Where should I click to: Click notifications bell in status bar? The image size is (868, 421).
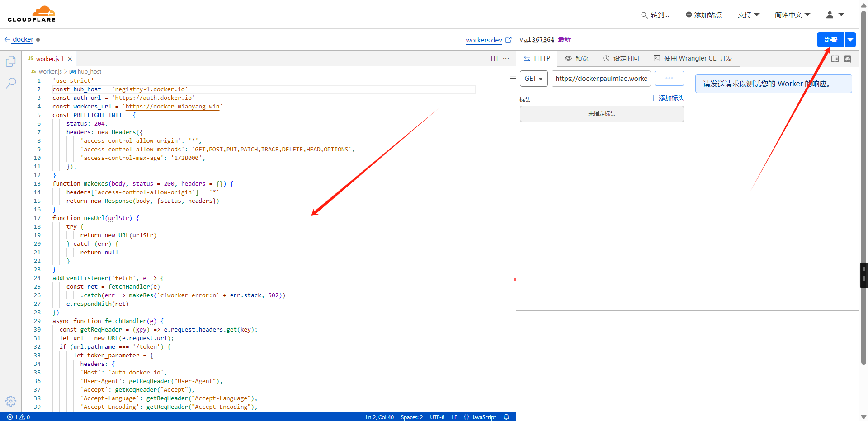[506, 417]
